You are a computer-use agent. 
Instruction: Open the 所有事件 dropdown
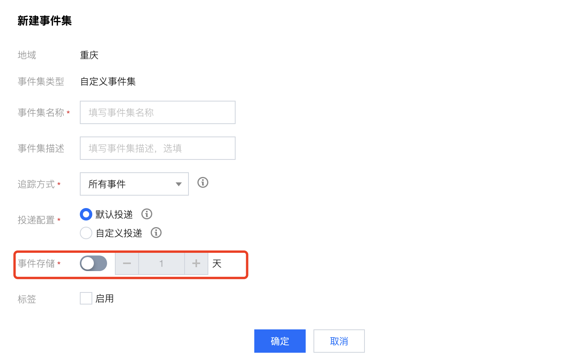tap(134, 184)
